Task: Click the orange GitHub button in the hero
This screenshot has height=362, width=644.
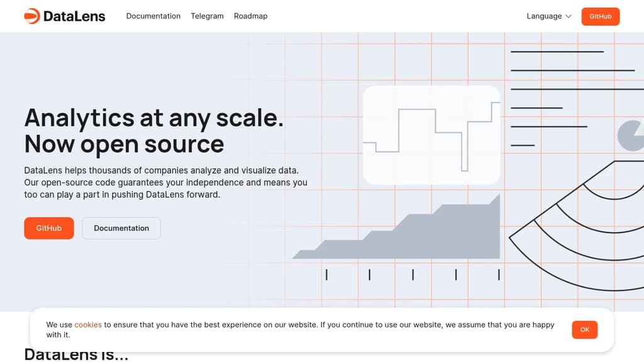Action: click(48, 228)
